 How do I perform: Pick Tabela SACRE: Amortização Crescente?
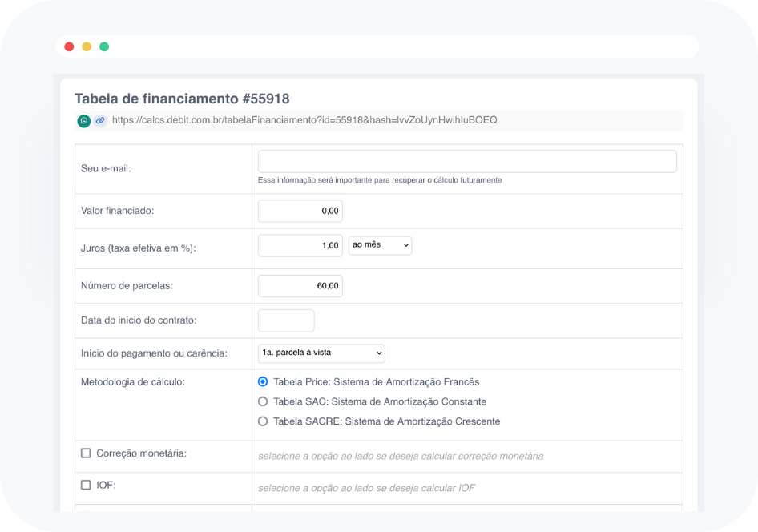click(263, 421)
